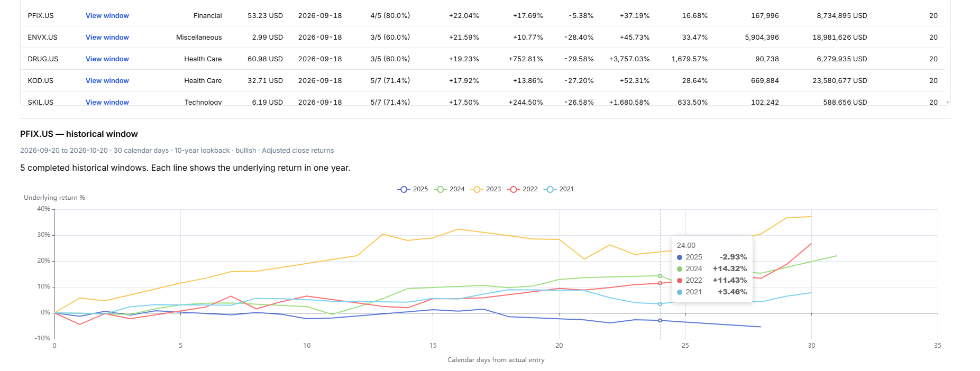This screenshot has width=980, height=371.
Task: Toggle the 2024 series in chart legend
Action: click(x=449, y=189)
